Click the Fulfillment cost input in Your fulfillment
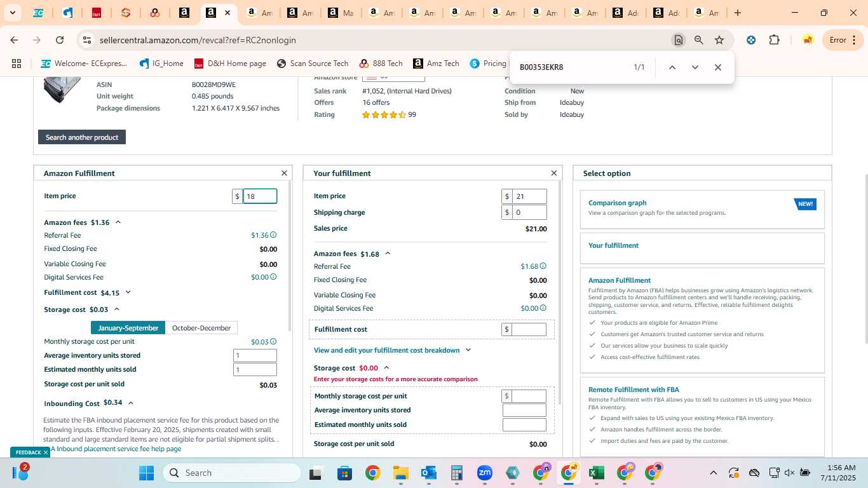Viewport: 868px width, 488px height. pos(529,329)
